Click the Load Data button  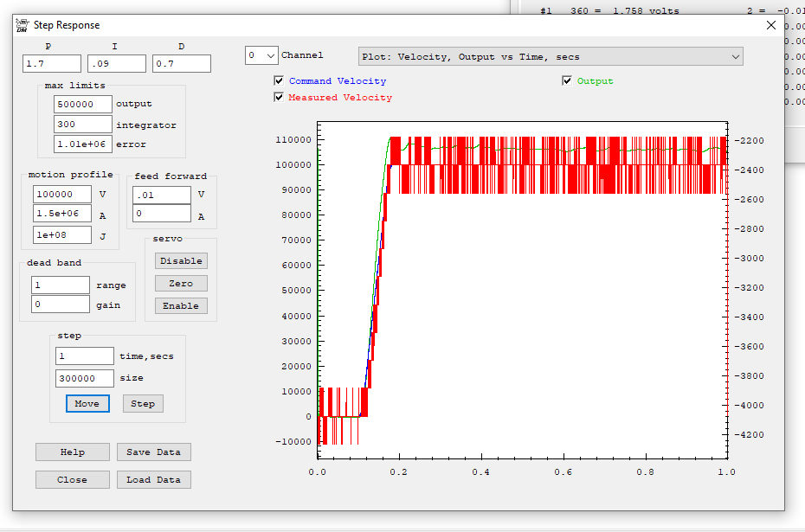153,479
